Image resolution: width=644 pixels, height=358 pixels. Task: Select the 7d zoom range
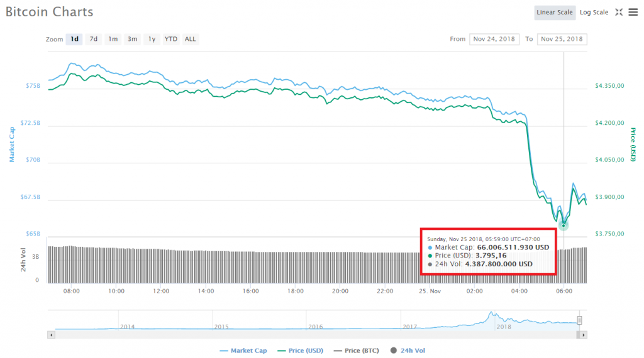coord(94,39)
